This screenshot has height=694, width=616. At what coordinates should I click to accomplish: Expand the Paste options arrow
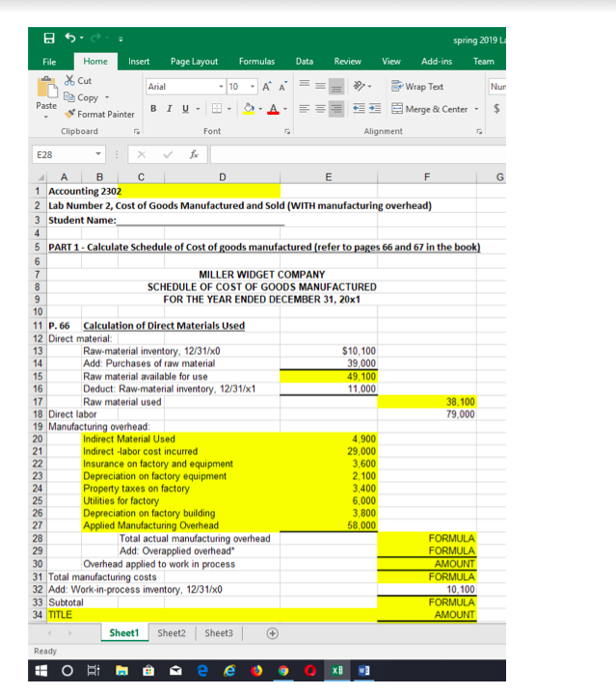coord(46,118)
